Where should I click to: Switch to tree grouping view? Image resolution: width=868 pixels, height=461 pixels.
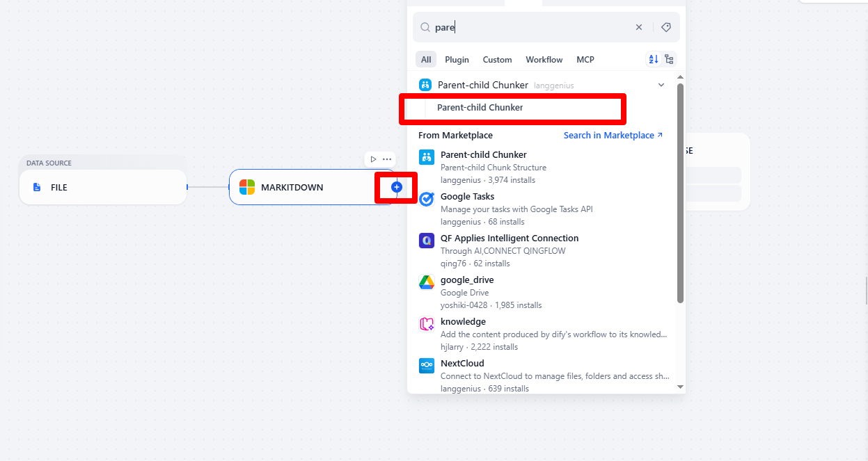click(x=669, y=60)
